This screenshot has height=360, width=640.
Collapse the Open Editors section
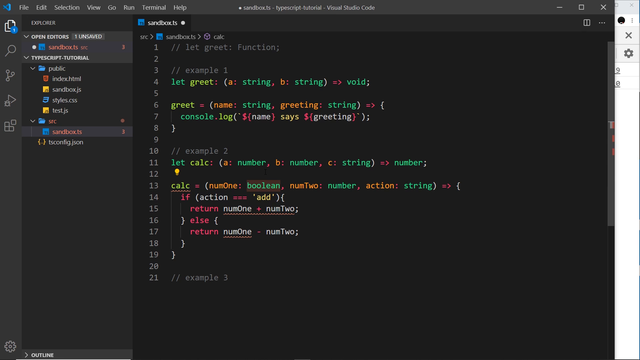pyautogui.click(x=27, y=37)
